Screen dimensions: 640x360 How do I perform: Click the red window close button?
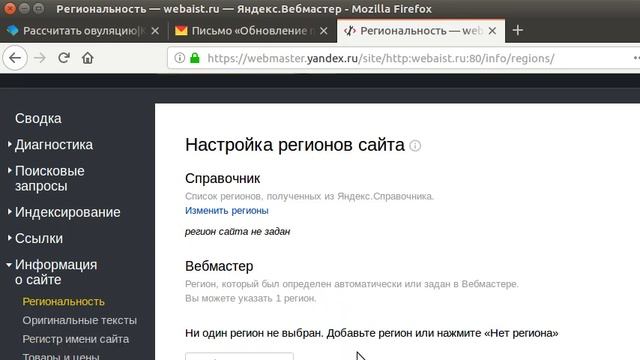[9, 8]
